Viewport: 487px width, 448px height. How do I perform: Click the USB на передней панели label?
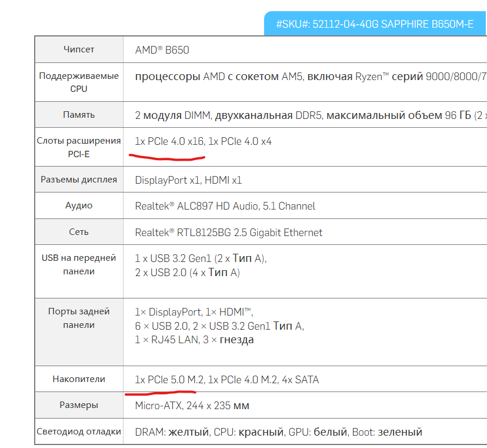point(79,264)
